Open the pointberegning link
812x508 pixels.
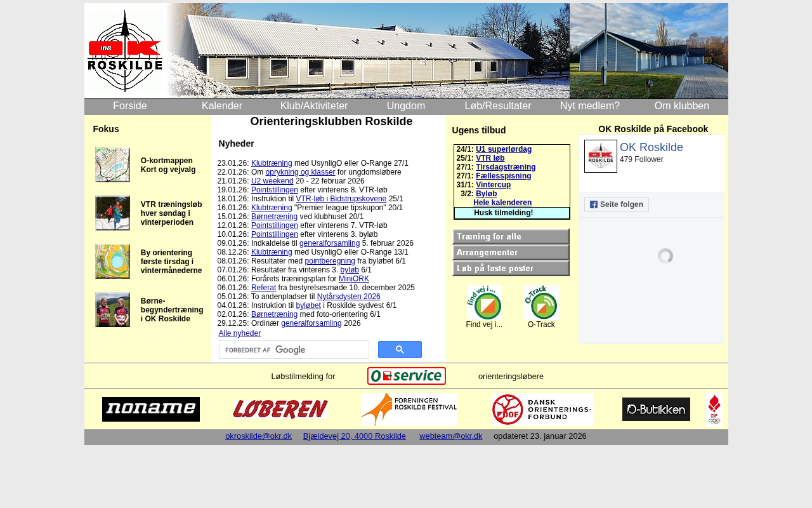coord(330,261)
